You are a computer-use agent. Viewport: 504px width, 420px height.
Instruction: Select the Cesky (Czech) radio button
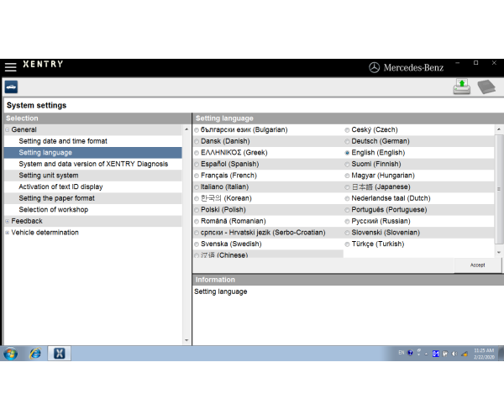tap(347, 130)
